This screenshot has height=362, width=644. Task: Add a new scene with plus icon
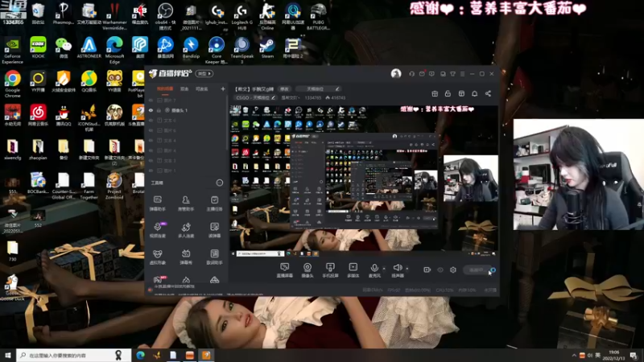[x=223, y=88]
